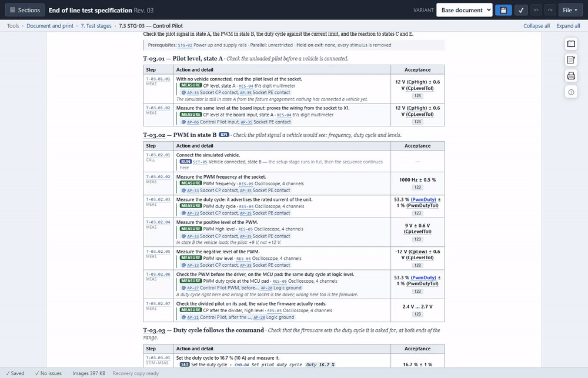Open the SET-05 setup stage reference
This screenshot has height=378, width=588.
[200, 162]
